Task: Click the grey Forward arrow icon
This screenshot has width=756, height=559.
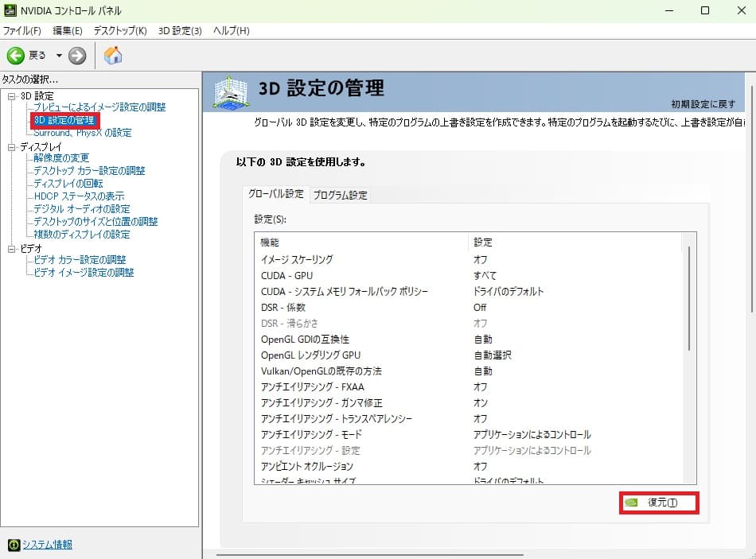Action: [77, 56]
